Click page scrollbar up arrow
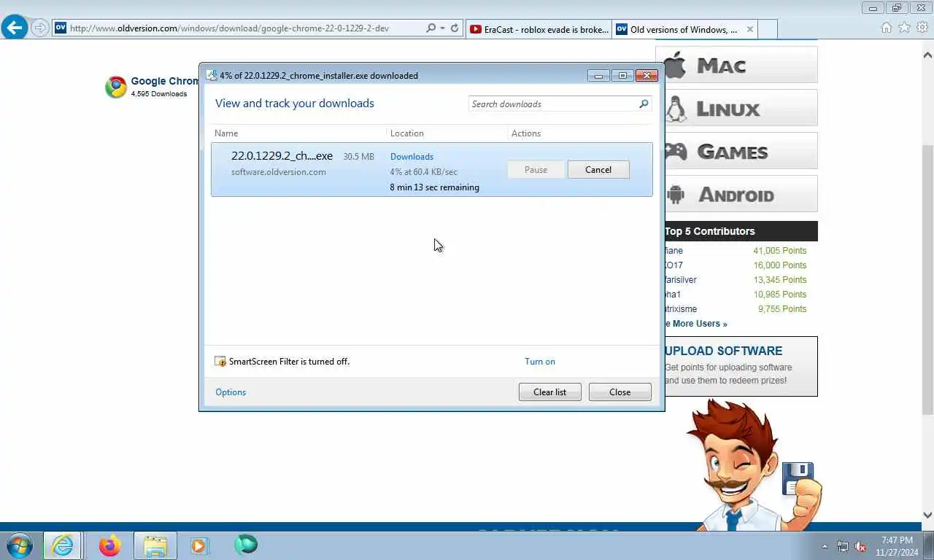The width and height of the screenshot is (934, 560). (x=927, y=55)
